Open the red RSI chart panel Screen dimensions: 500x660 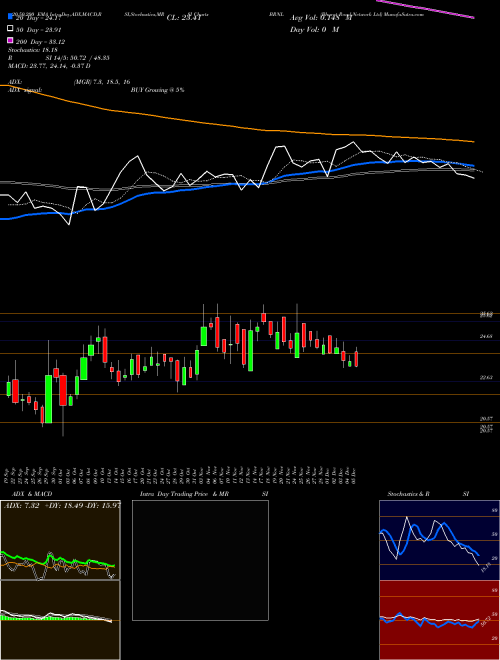(x=439, y=620)
